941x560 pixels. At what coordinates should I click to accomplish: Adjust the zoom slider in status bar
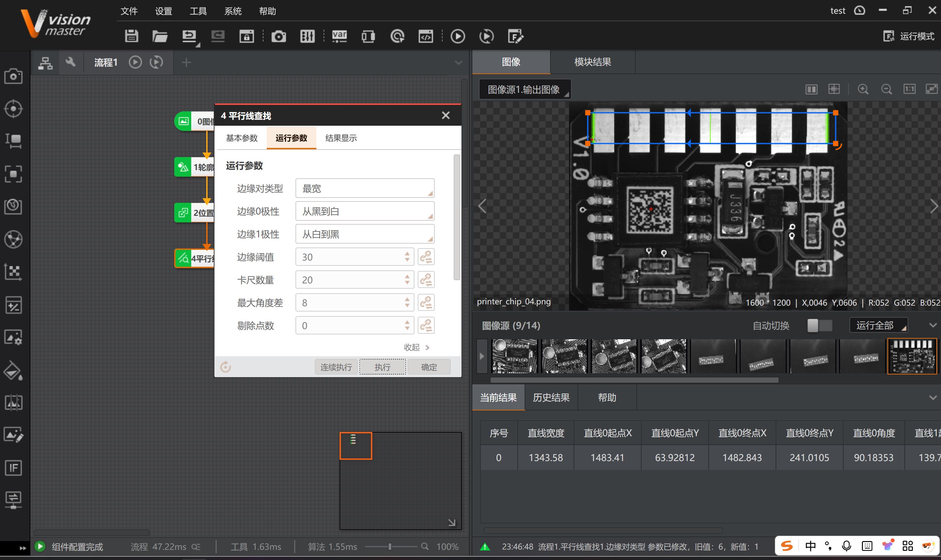click(390, 546)
